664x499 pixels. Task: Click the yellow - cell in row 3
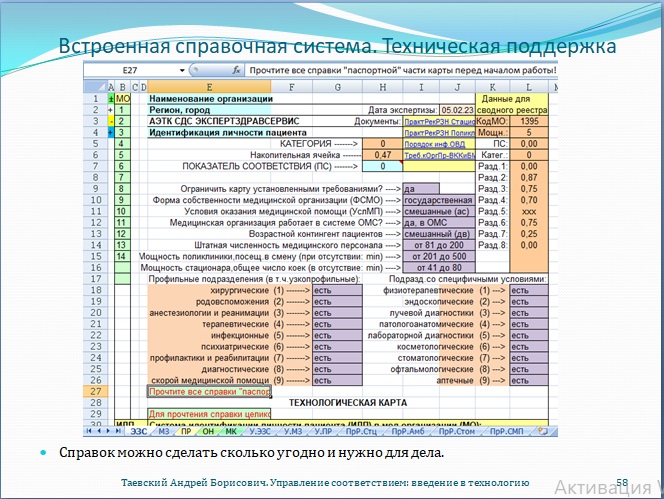[x=111, y=121]
